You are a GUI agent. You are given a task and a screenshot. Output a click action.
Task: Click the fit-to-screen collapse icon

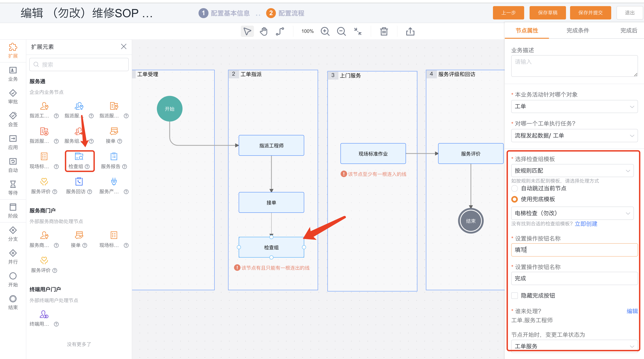(358, 31)
